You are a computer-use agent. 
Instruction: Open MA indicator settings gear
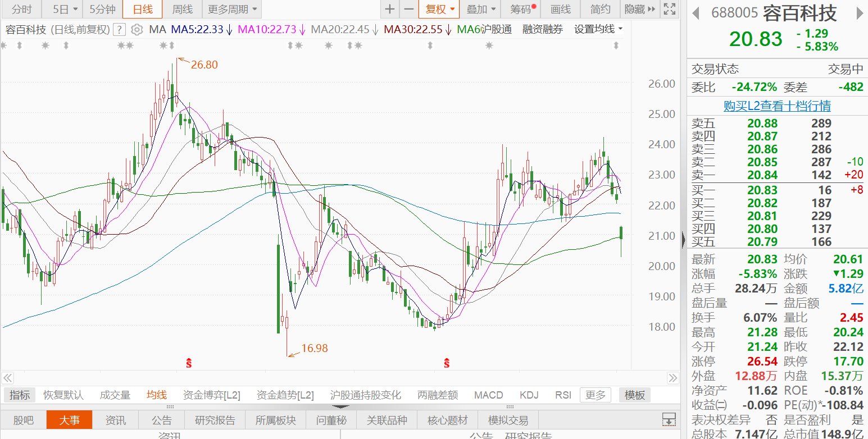click(137, 30)
